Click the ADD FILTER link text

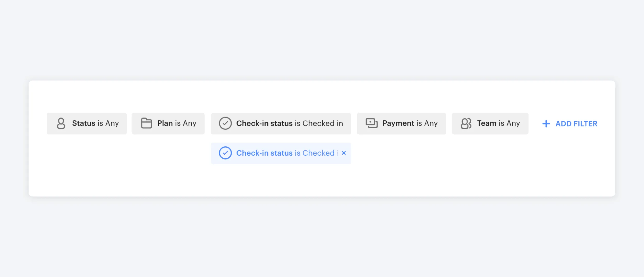(x=576, y=124)
